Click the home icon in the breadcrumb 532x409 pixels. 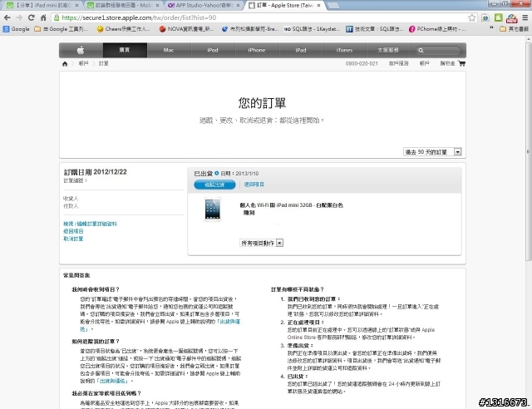click(65, 63)
